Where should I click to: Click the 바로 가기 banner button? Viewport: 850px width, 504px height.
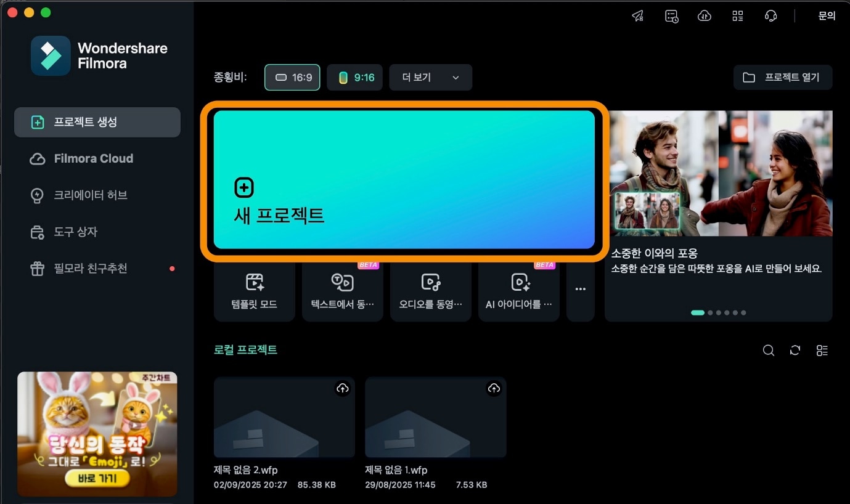(96, 478)
